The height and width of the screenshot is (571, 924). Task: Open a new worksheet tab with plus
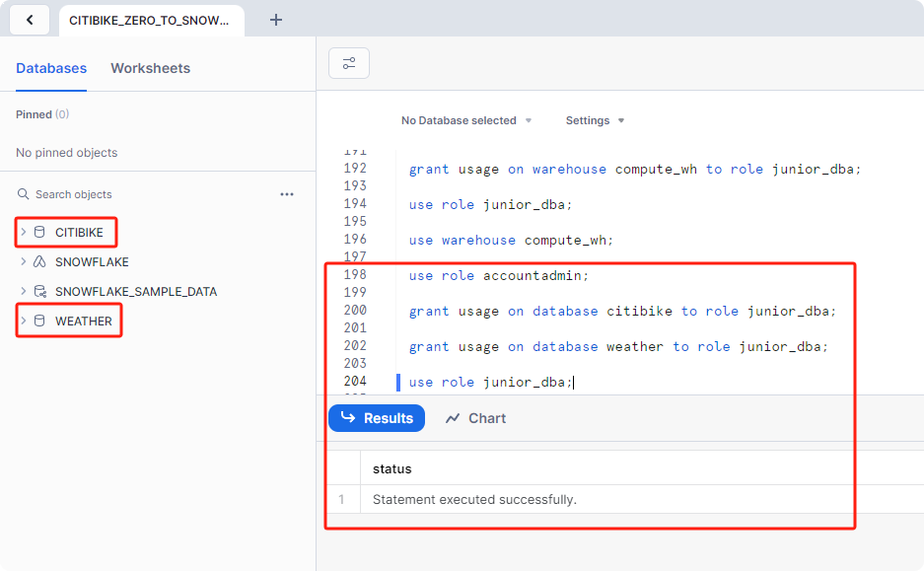pyautogui.click(x=276, y=20)
